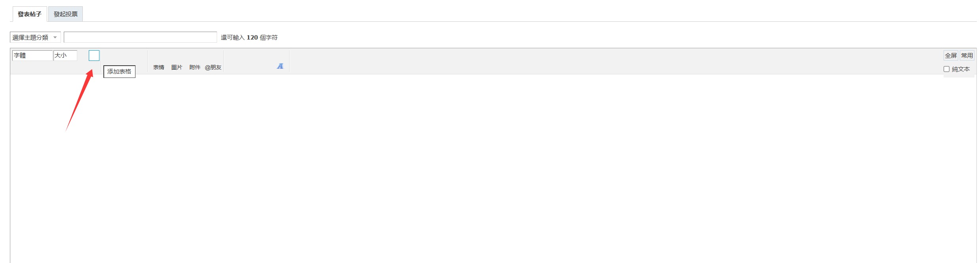Click the 純文本 label text
This screenshot has width=980, height=263.
961,69
